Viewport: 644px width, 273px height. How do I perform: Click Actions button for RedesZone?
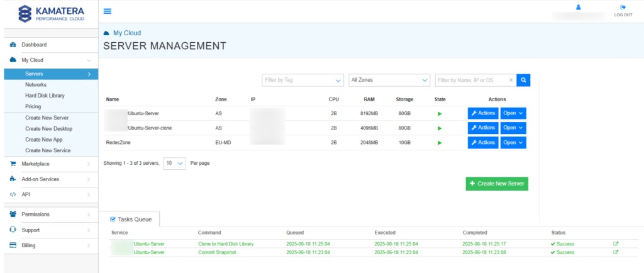pyautogui.click(x=483, y=143)
